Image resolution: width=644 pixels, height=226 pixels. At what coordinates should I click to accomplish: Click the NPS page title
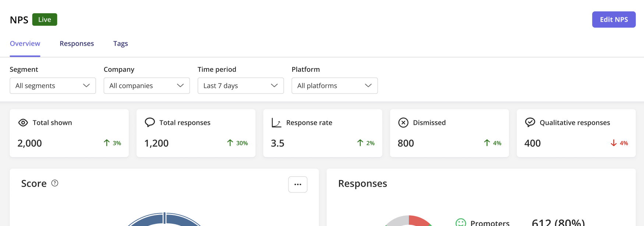click(x=19, y=20)
